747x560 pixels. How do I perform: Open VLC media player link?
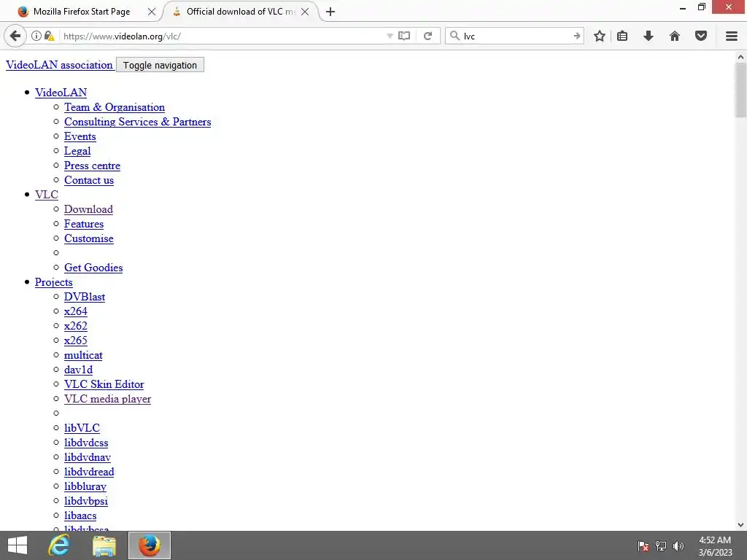tap(108, 399)
